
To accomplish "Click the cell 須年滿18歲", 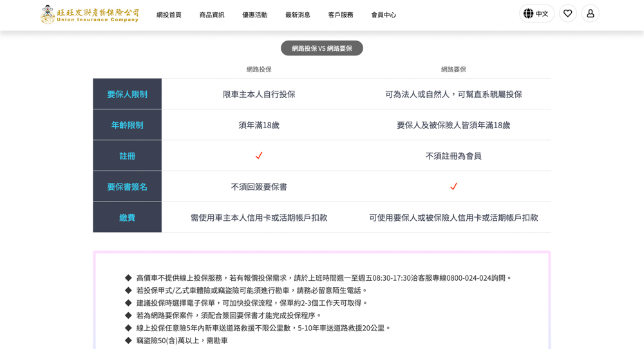I will pyautogui.click(x=259, y=125).
